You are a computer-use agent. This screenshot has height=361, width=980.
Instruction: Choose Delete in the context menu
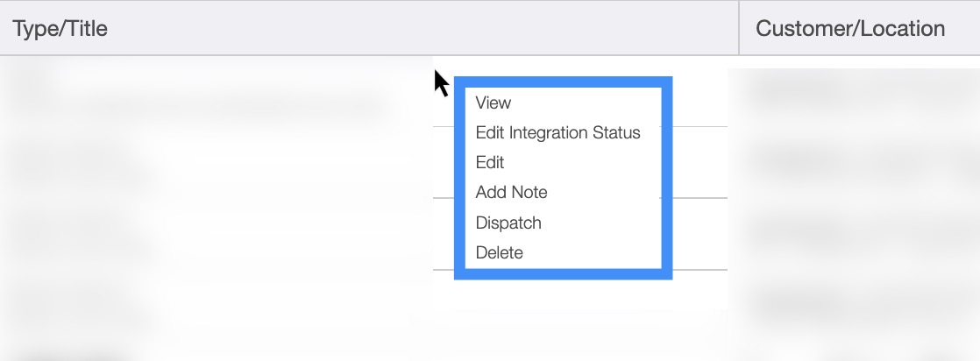[x=499, y=253]
